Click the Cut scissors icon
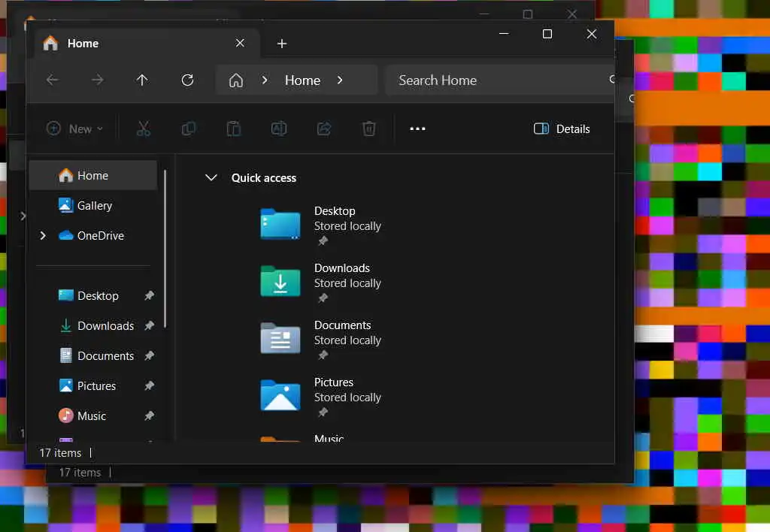770x532 pixels. click(x=144, y=128)
